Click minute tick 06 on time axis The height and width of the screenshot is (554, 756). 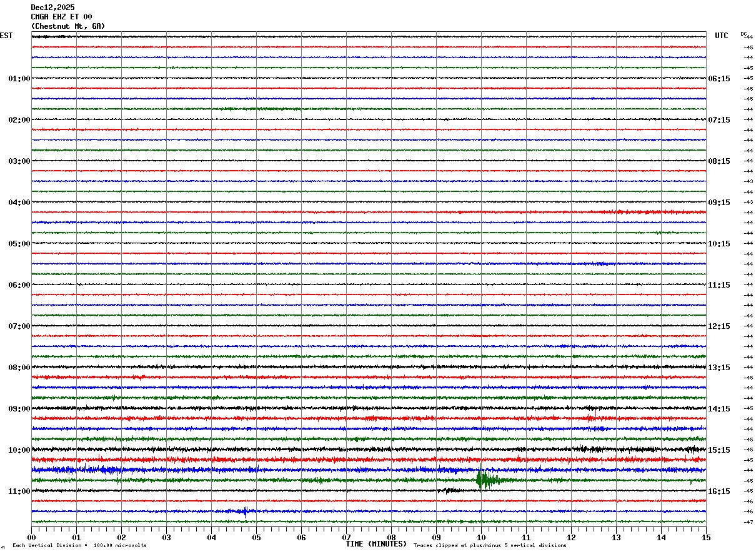click(301, 537)
